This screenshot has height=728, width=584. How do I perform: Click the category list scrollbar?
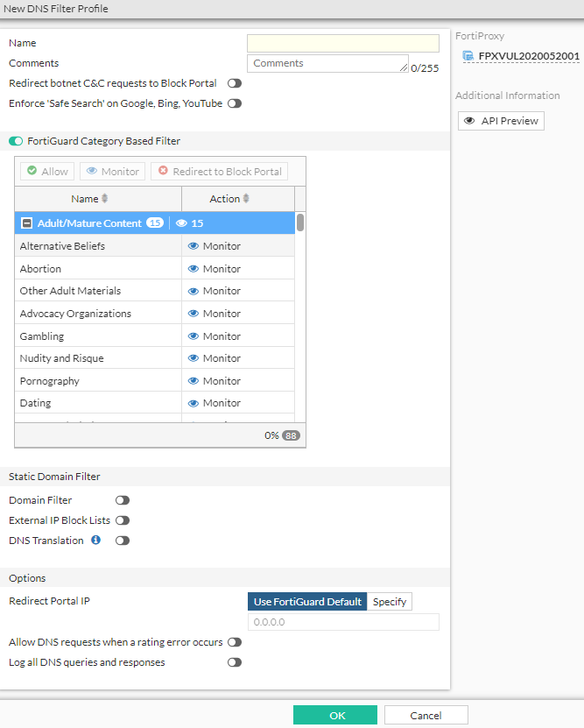300,223
